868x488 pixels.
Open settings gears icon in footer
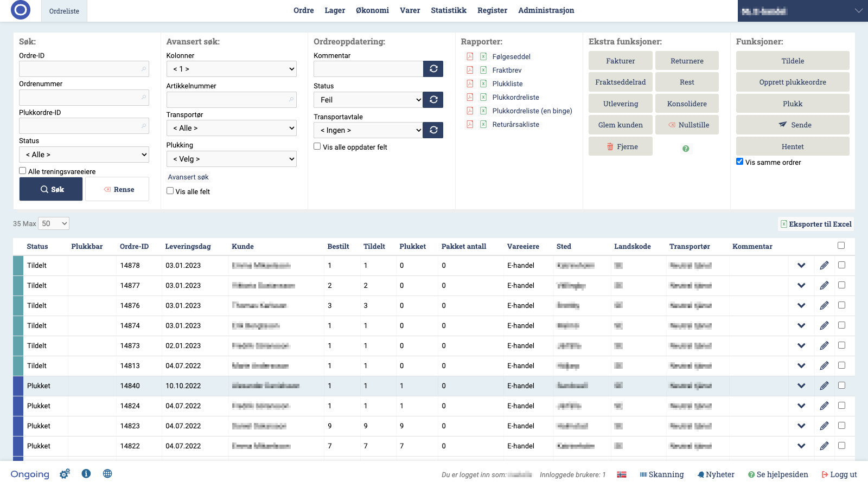pyautogui.click(x=65, y=474)
